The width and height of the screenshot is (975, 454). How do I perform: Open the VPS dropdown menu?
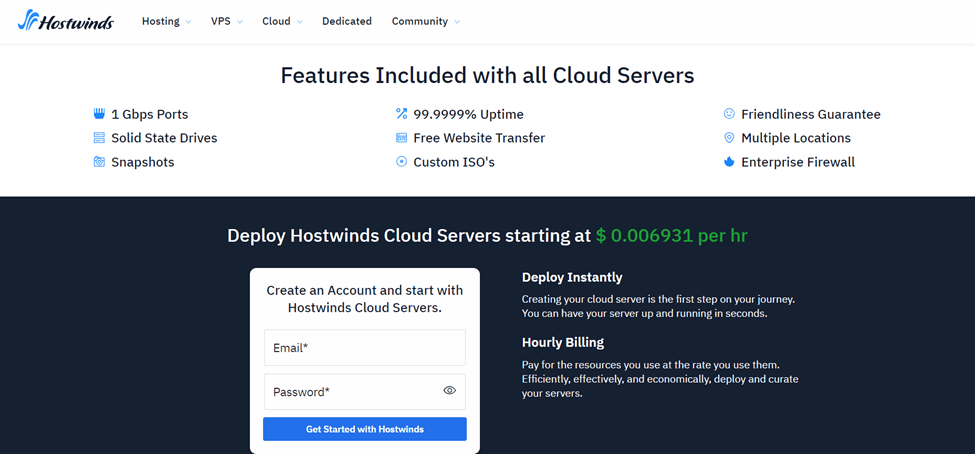click(x=226, y=21)
